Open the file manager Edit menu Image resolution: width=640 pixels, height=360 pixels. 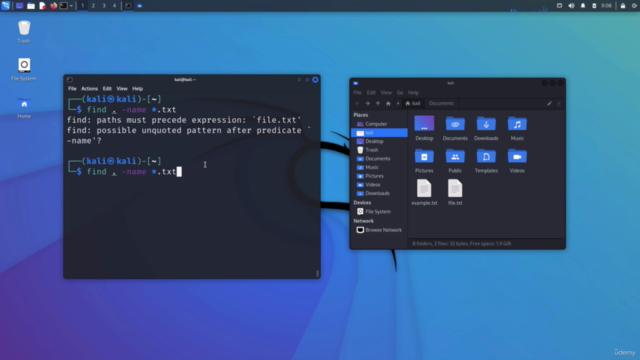(371, 93)
